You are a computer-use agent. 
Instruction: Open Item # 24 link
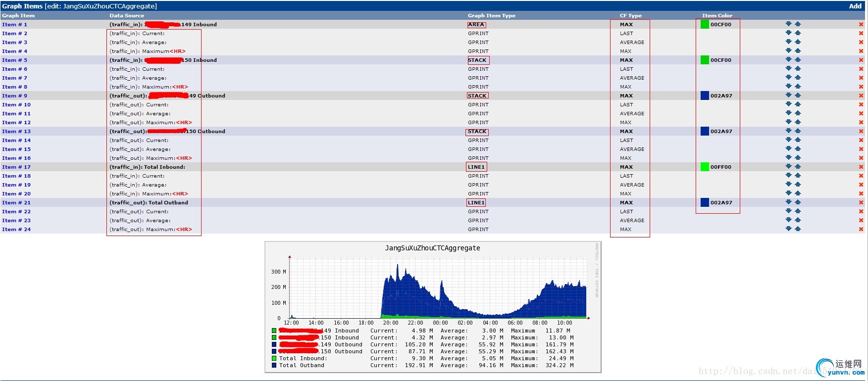[x=16, y=229]
